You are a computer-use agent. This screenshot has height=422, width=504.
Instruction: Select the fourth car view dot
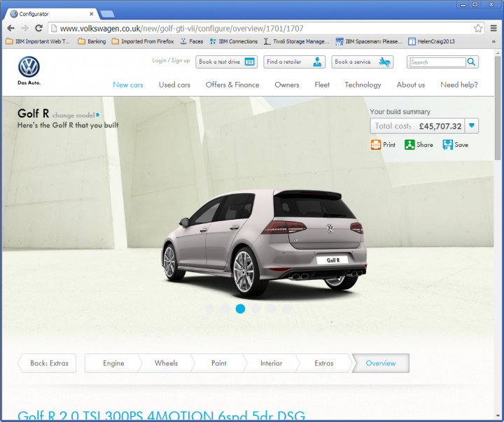pos(256,309)
